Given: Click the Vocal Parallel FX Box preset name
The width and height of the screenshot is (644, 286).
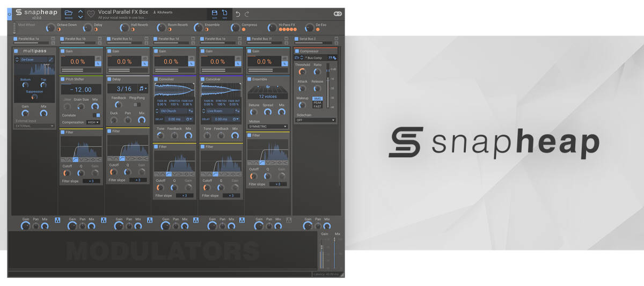Looking at the screenshot, I should click(x=123, y=11).
